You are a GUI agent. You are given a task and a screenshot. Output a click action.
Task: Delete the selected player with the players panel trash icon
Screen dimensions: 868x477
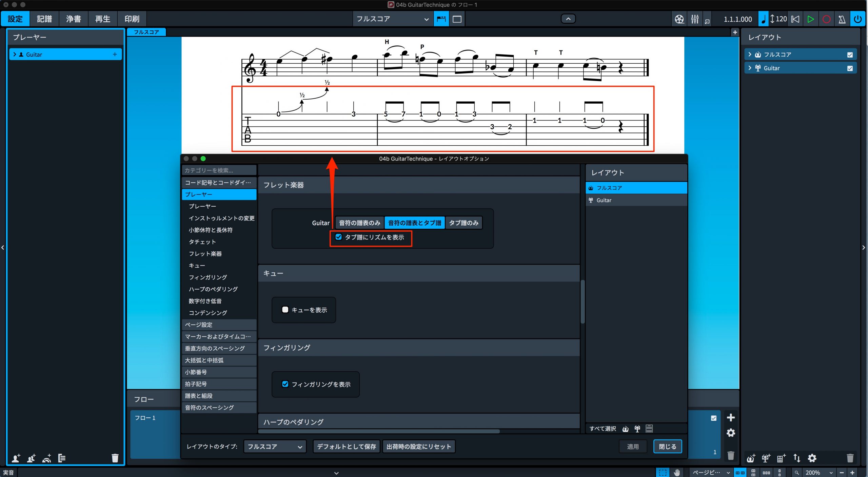tap(115, 458)
